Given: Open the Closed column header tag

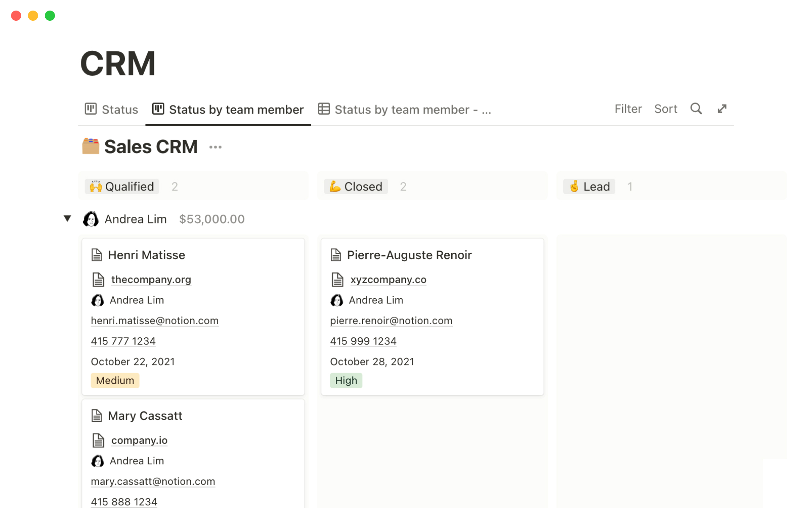Looking at the screenshot, I should click(x=356, y=186).
